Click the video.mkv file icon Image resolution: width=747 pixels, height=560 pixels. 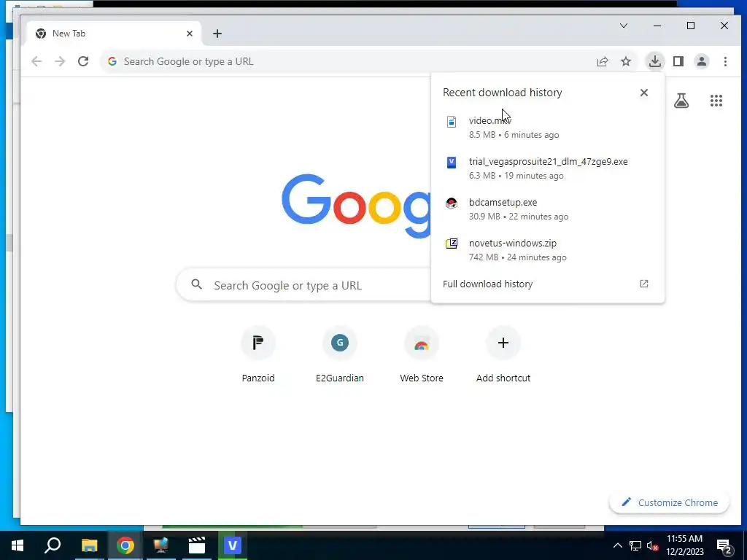pos(451,122)
